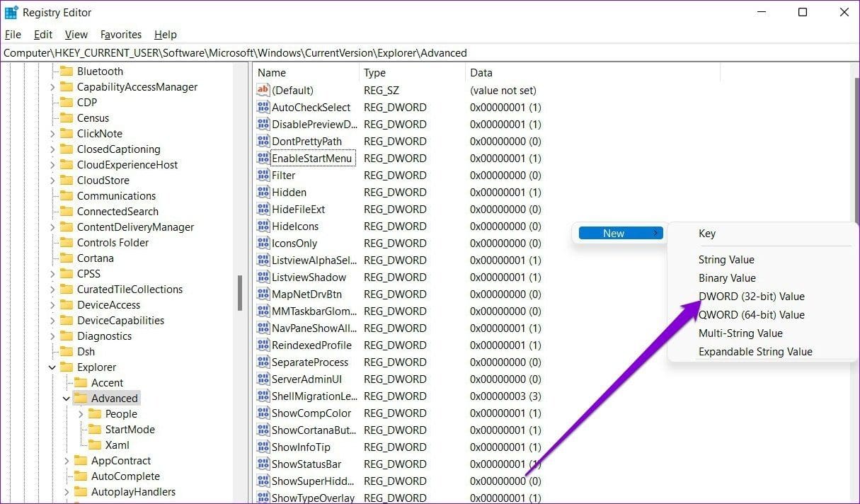The image size is (860, 504).
Task: Expand the People subkey chevron
Action: tap(81, 414)
